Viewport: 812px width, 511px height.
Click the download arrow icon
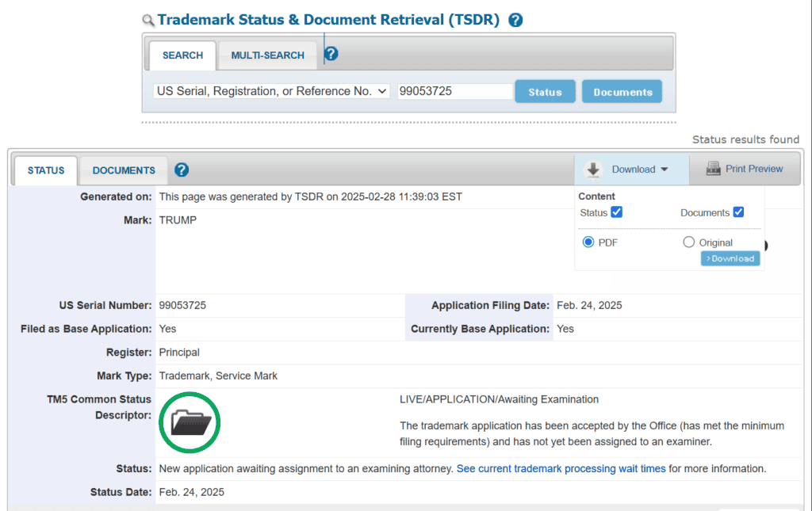click(x=593, y=169)
